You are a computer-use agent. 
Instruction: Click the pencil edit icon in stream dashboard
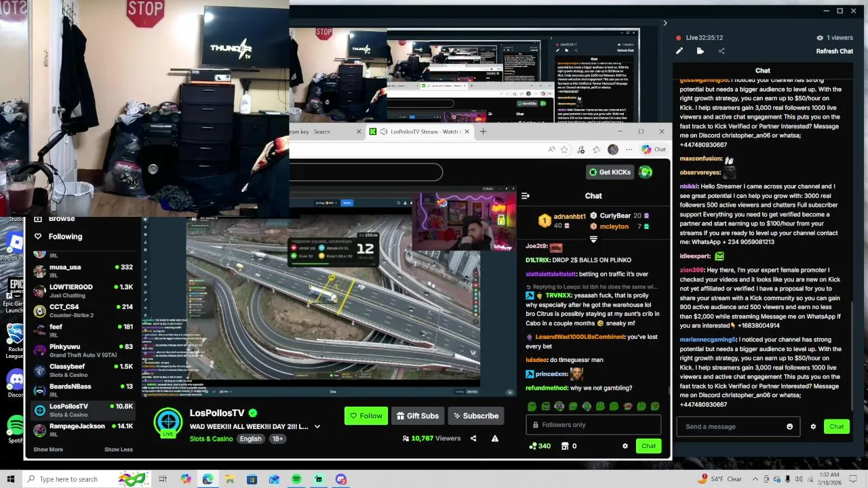coord(679,51)
